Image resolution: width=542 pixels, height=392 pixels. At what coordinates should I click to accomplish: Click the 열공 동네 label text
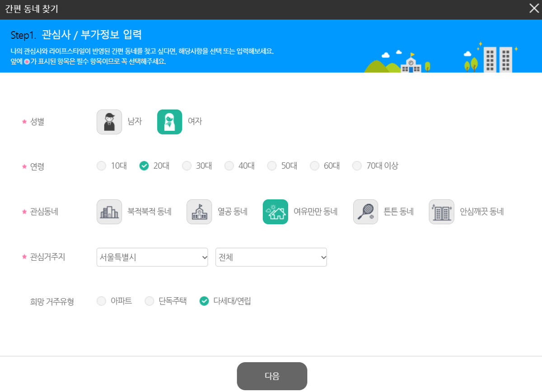[x=232, y=212]
